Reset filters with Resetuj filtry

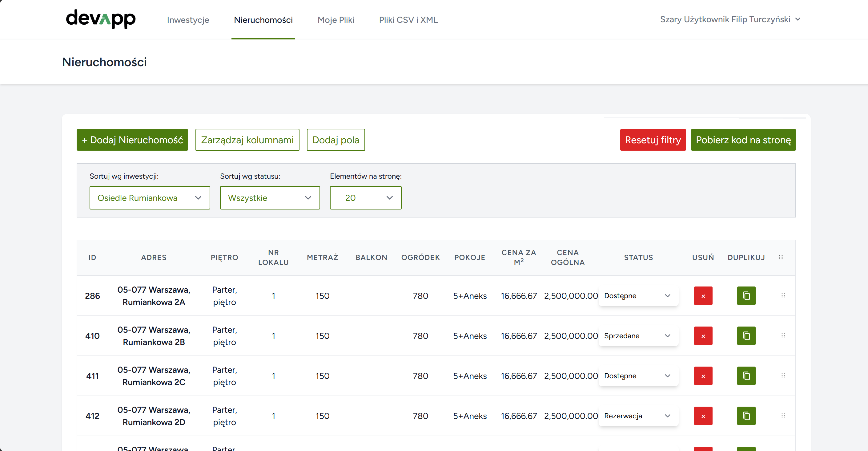point(653,140)
